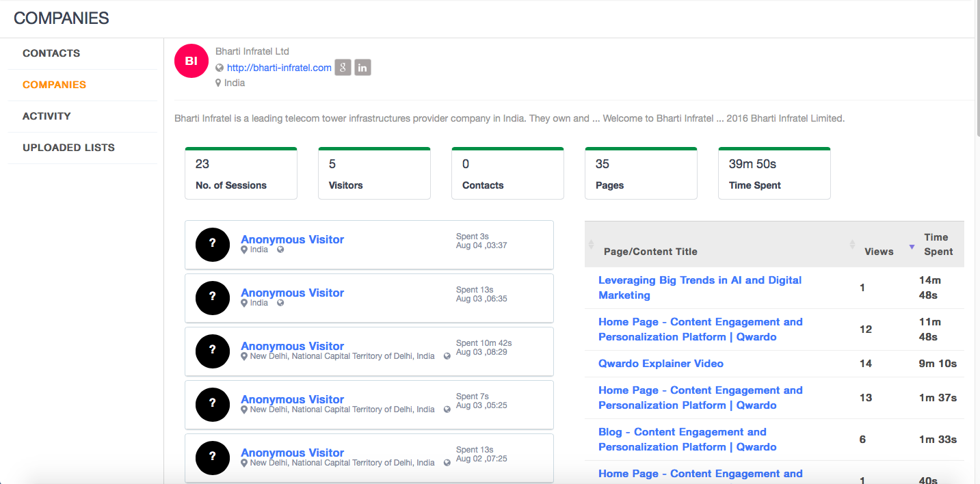Click avatar of visitor from Aug 04, 03:37
The height and width of the screenshot is (484, 980).
pyautogui.click(x=213, y=244)
